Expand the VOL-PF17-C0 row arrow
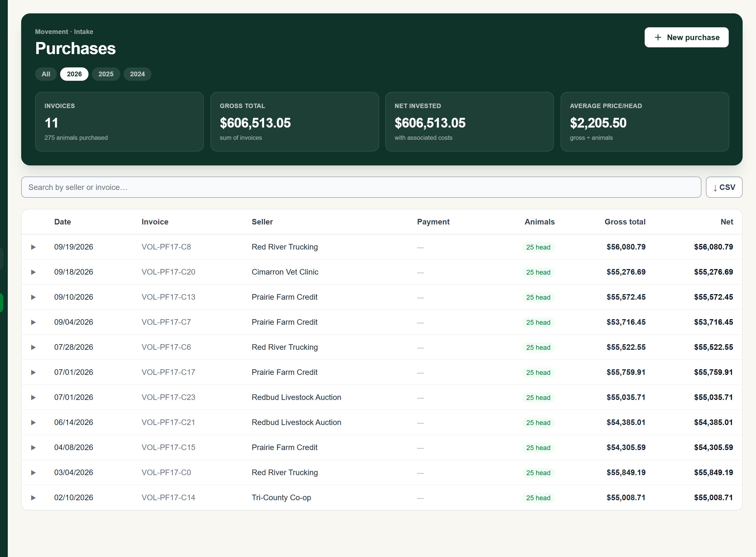The height and width of the screenshot is (557, 756). pos(33,473)
